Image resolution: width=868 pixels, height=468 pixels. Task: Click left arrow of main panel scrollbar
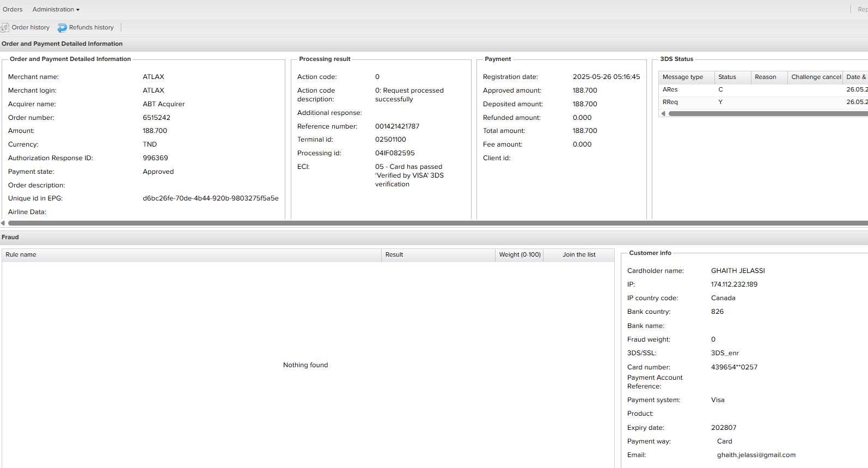coord(3,223)
